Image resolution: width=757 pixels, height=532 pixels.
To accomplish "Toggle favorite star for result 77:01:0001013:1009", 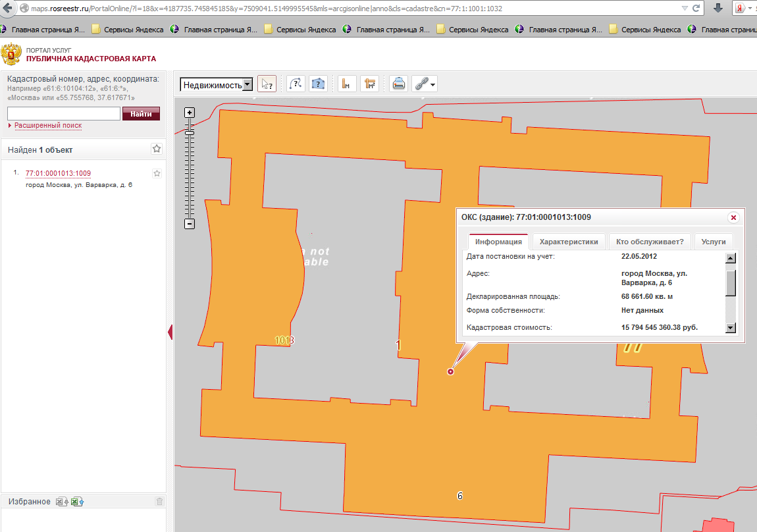I will pyautogui.click(x=157, y=173).
